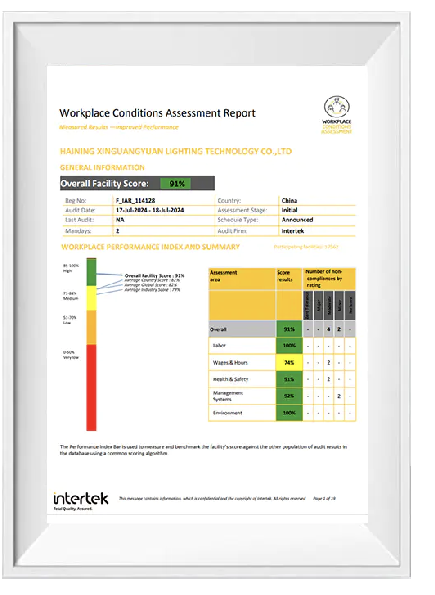Click the Health & Safety row label

point(230,379)
